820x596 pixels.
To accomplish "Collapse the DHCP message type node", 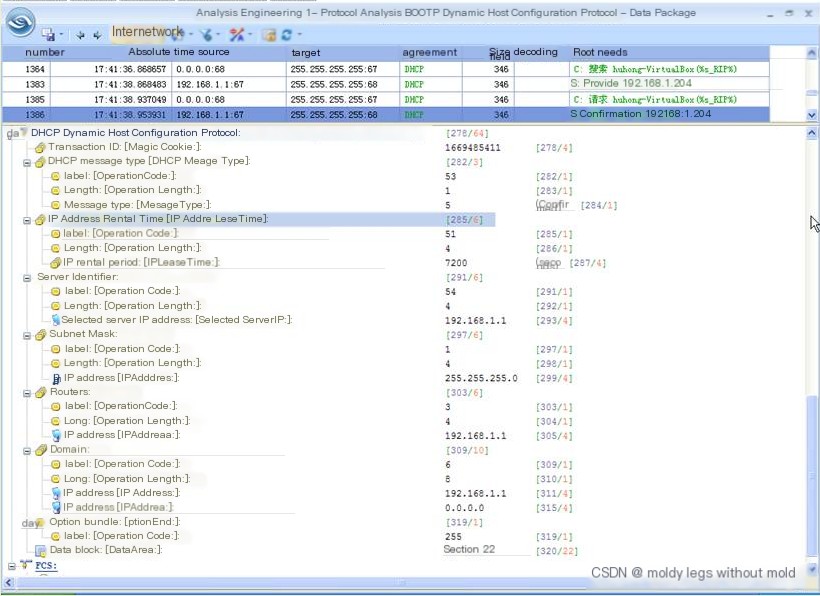I will (27, 163).
